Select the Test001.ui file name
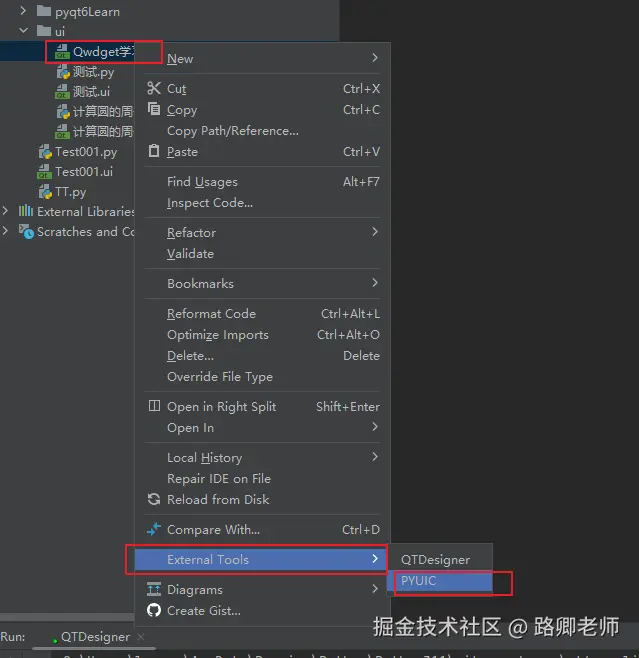 [84, 172]
